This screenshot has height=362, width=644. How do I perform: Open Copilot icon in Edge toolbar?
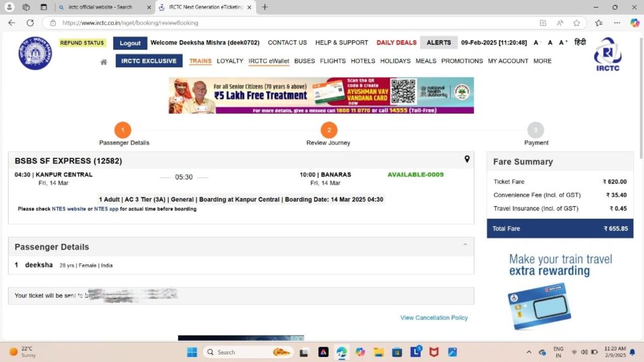[635, 23]
